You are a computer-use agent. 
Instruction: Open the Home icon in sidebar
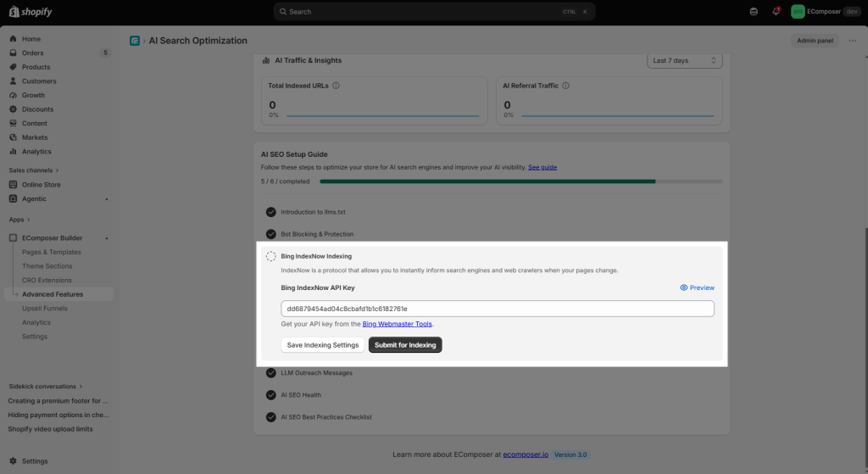(x=14, y=39)
